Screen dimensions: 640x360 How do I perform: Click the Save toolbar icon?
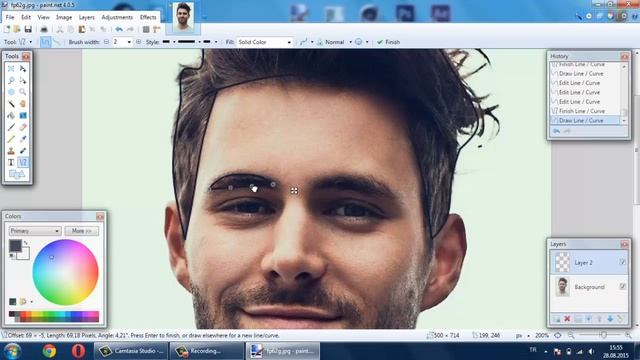[28, 29]
